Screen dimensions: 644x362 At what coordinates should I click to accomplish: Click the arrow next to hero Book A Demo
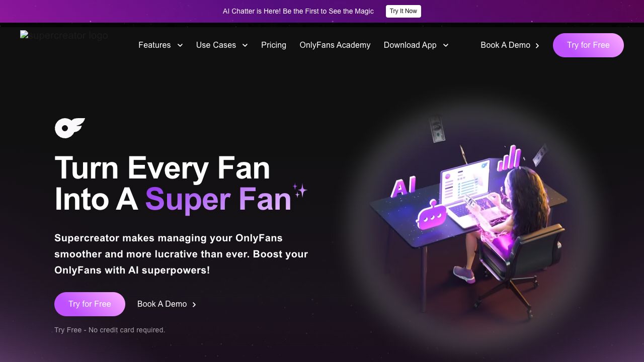[x=194, y=304]
